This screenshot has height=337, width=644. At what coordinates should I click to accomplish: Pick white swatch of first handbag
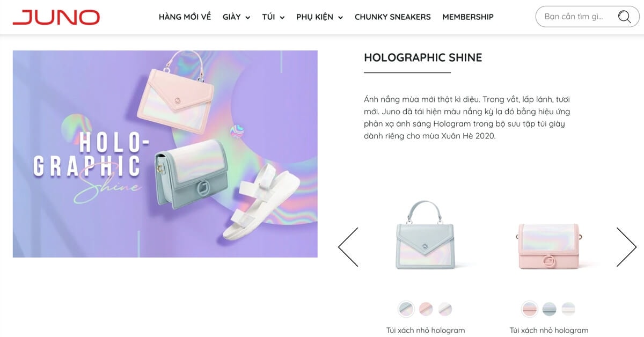pyautogui.click(x=445, y=309)
